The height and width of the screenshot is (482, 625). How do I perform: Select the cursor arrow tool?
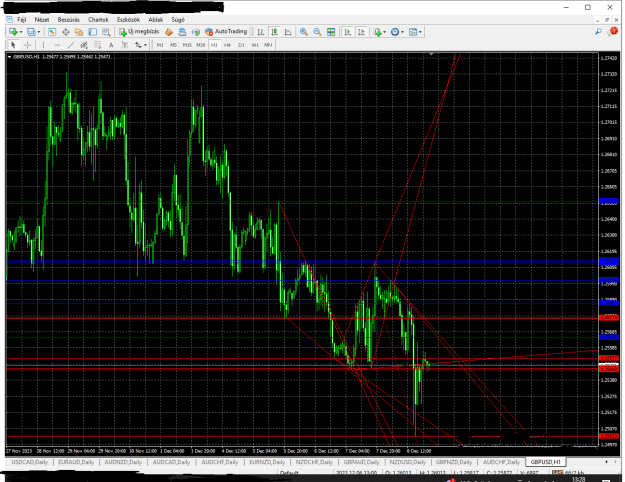[13, 45]
